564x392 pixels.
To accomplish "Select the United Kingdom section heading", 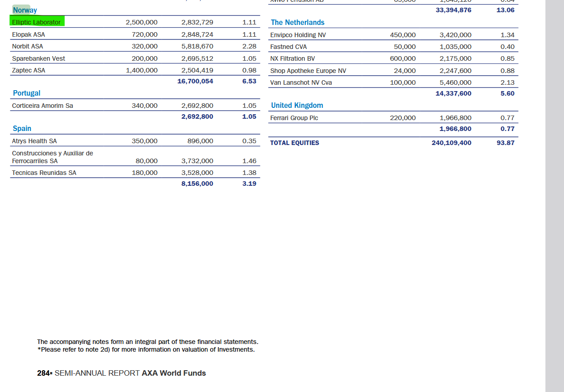I will [297, 105].
